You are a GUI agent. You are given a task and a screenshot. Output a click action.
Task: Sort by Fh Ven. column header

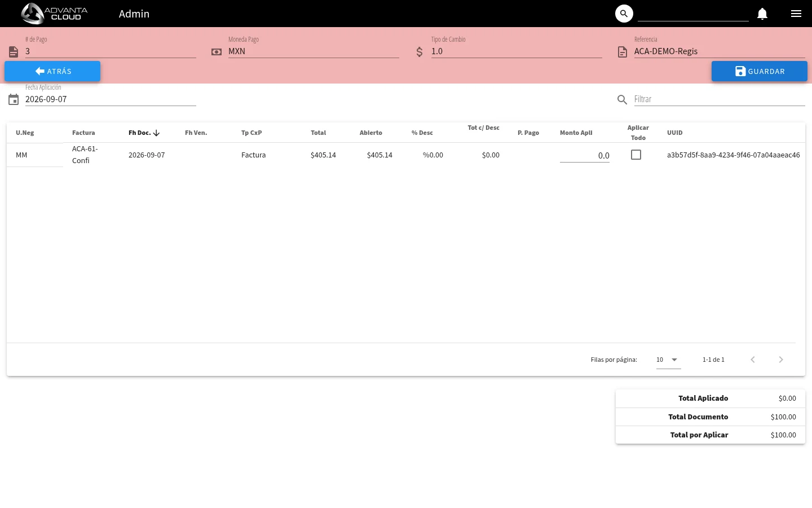point(196,133)
